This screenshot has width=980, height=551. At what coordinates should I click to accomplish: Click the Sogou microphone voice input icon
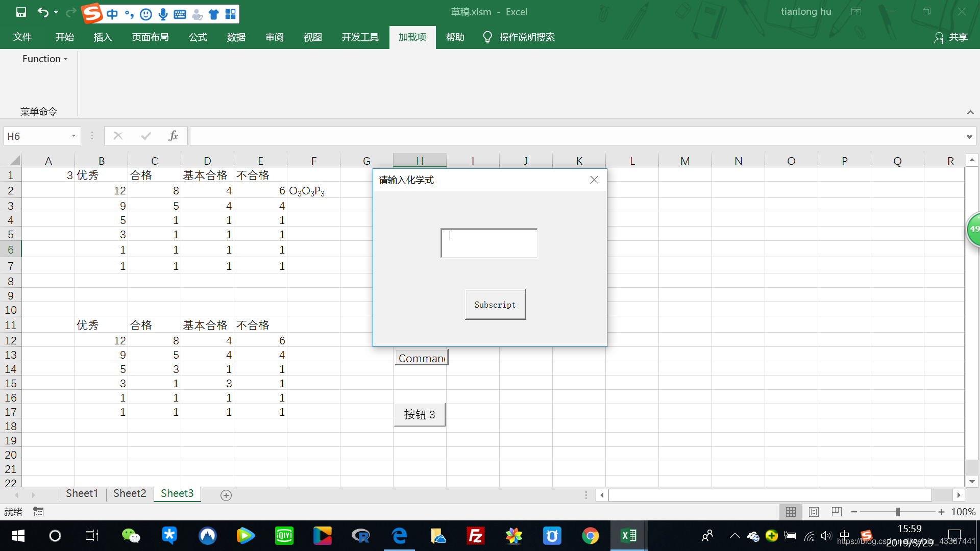163,14
